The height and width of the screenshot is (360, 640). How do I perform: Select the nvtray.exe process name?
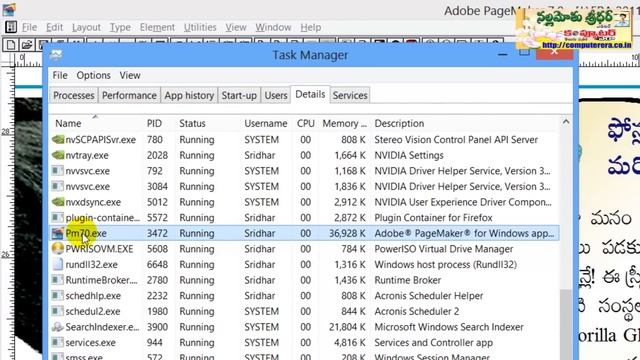coord(87,156)
